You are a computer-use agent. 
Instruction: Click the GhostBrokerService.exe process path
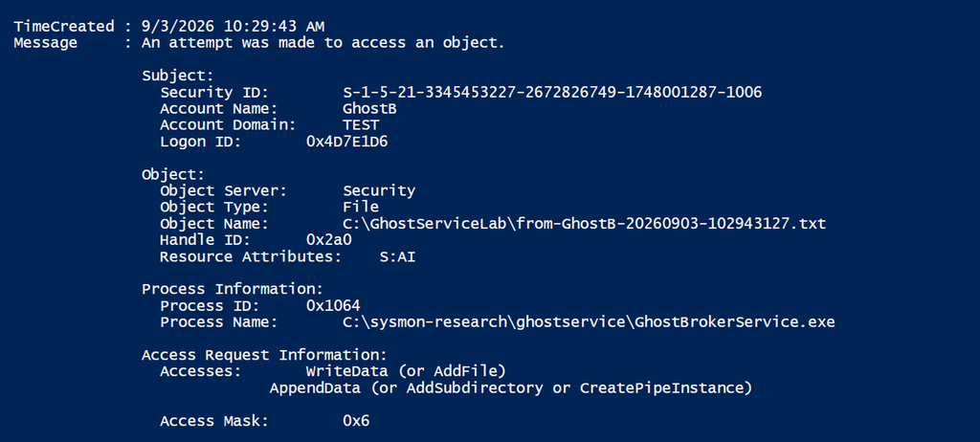tap(589, 322)
